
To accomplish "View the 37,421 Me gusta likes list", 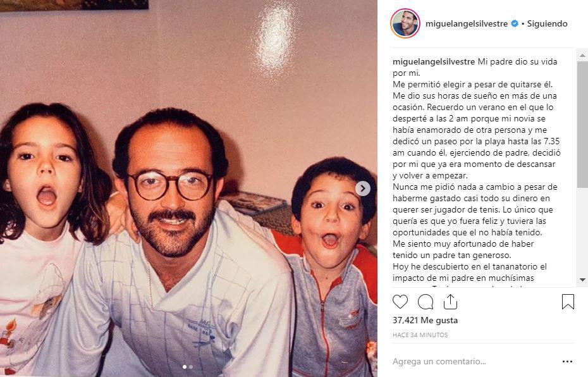I will (x=426, y=320).
